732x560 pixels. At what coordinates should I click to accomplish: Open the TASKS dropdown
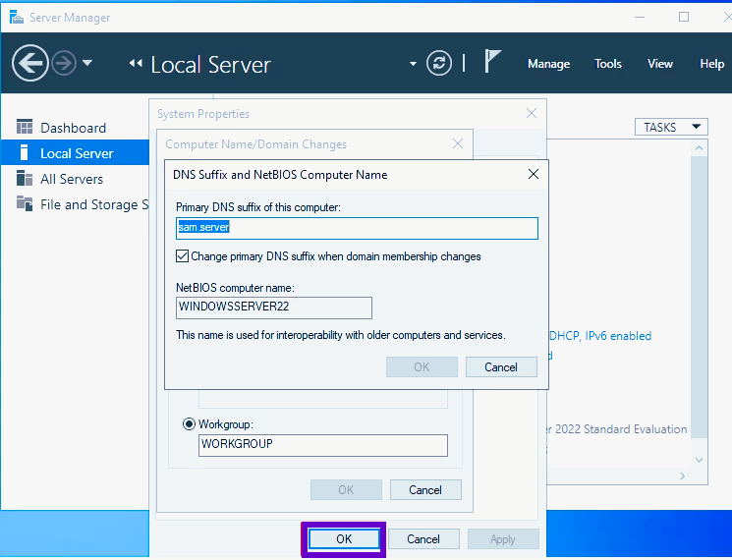click(x=671, y=127)
